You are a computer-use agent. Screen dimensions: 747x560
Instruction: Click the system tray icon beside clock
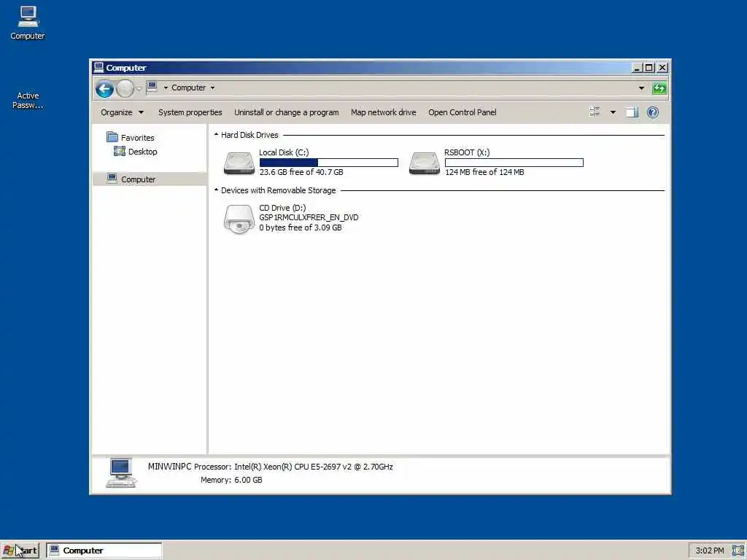(738, 551)
